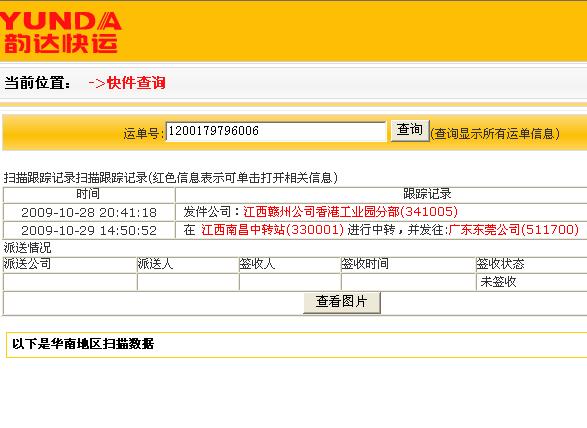
Task: Open 广东东莞公司(511700) link
Action: click(x=514, y=230)
